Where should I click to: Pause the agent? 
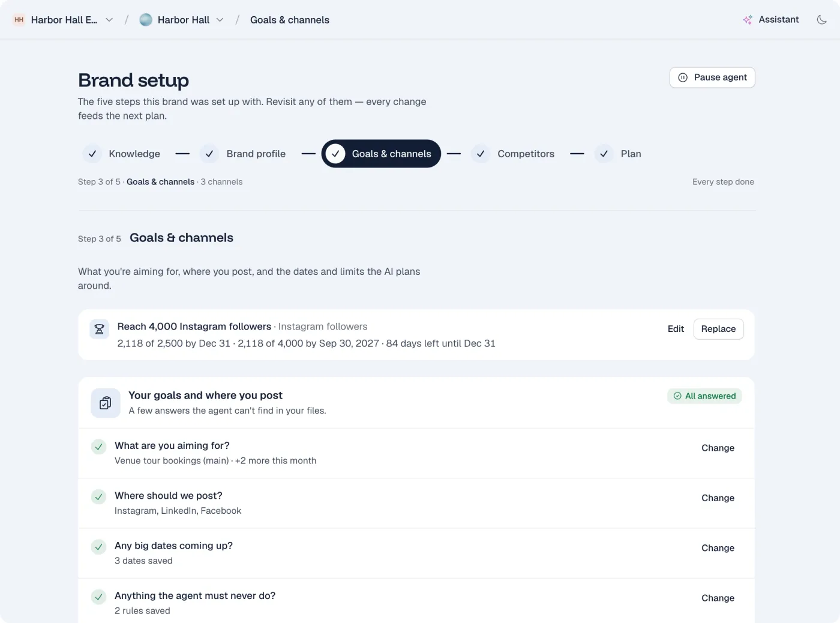(712, 77)
